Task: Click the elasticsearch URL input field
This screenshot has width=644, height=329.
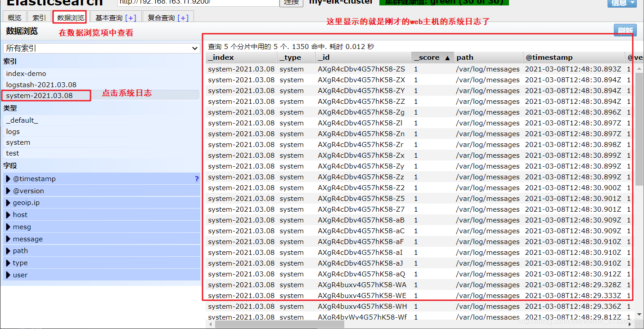Action: click(198, 2)
